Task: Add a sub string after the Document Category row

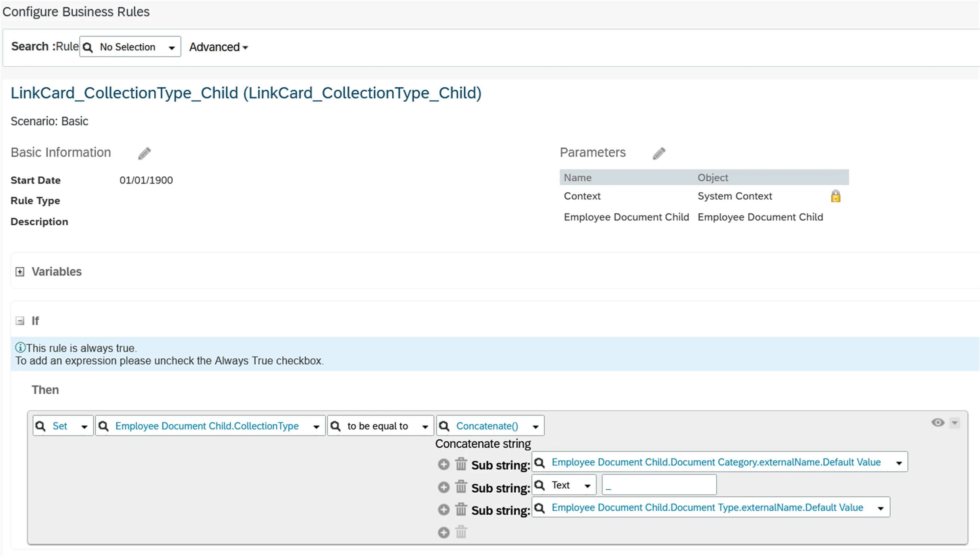Action: point(443,464)
